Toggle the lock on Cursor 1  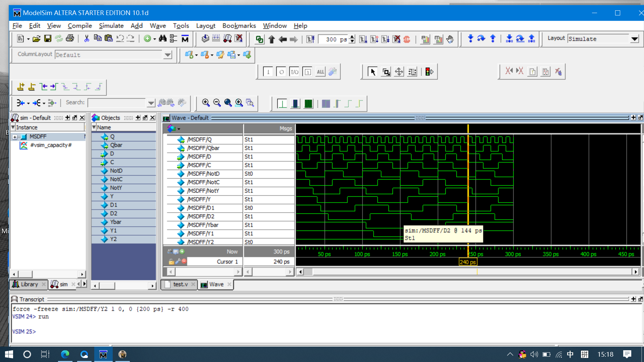click(171, 261)
